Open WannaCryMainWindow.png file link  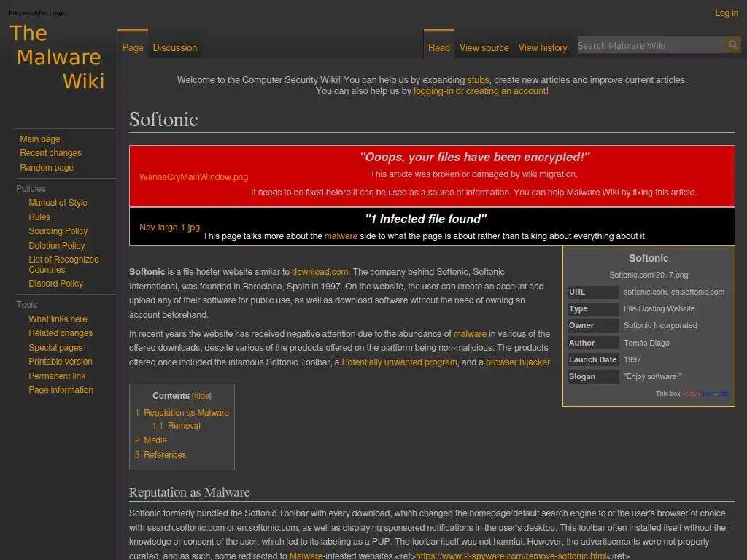coord(193,177)
